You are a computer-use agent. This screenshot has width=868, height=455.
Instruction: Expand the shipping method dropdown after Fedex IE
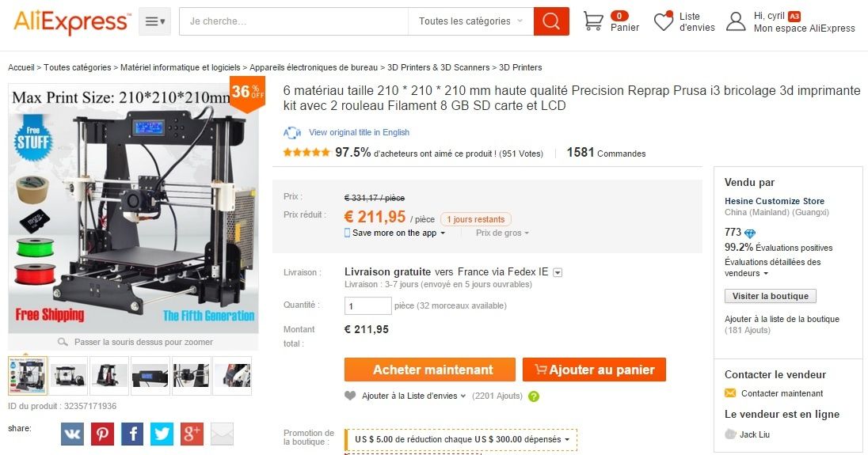pyautogui.click(x=558, y=272)
